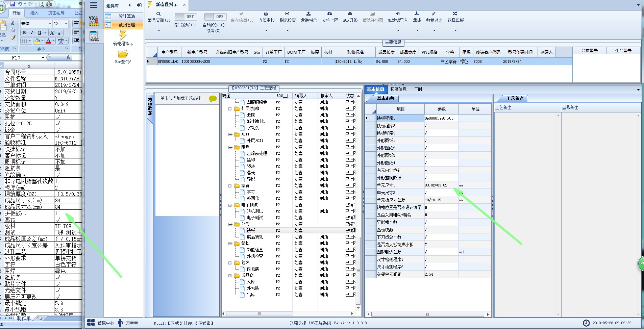The image size is (644, 329).
Task: Click the hamburger menu icon in EMS
Action: tap(94, 5)
